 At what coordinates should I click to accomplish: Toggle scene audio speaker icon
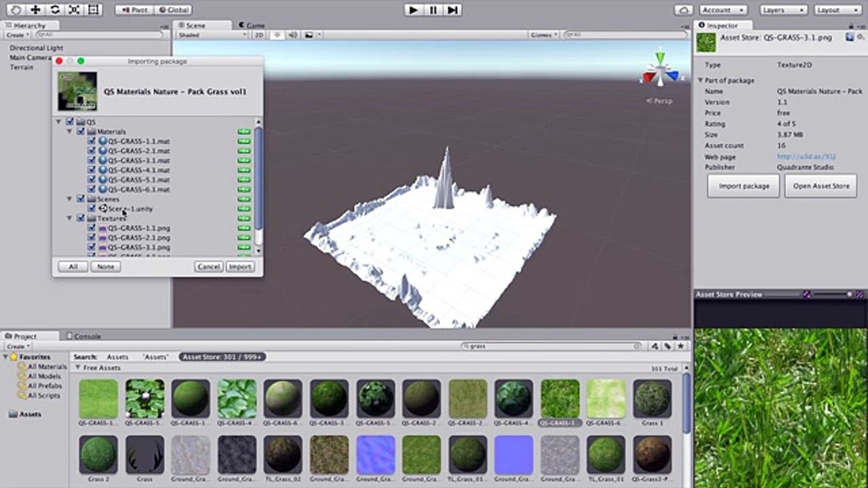pos(293,35)
